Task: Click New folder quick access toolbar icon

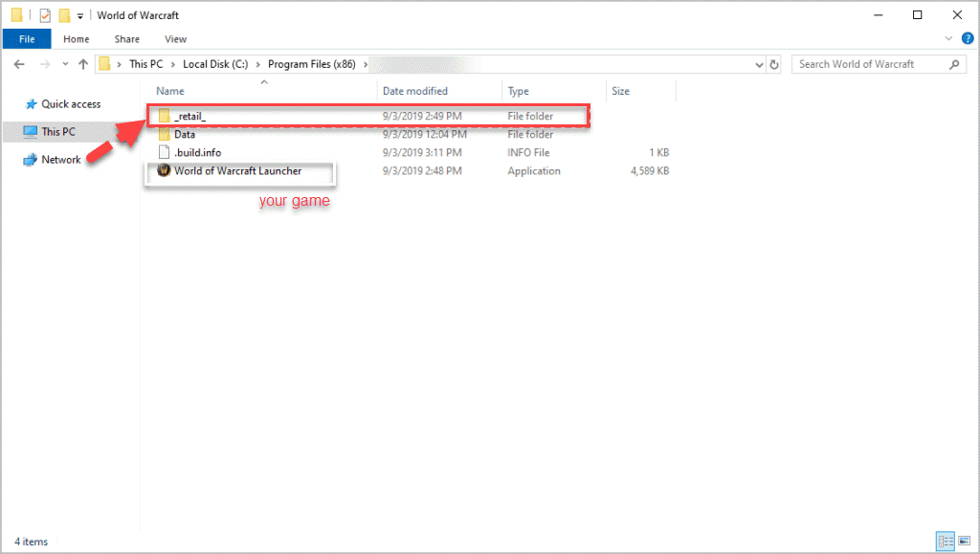Action: coord(64,15)
